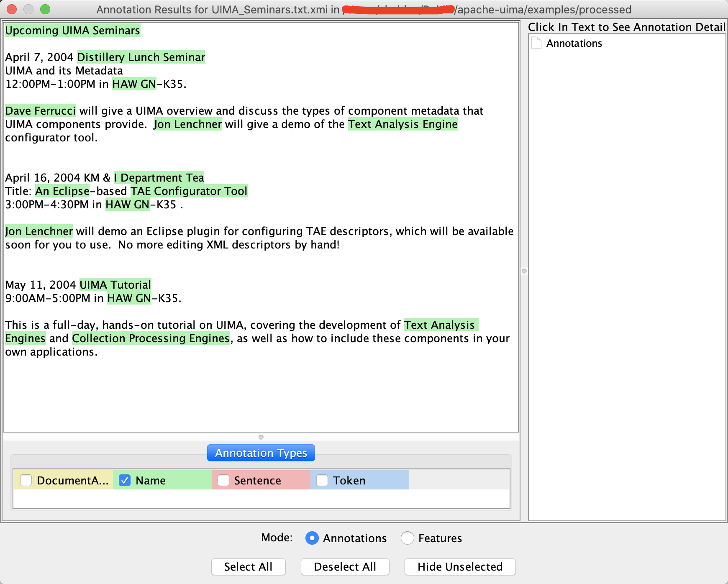Screen dimensions: 728x584
Task: Click 'HAW GN' on the 3:00PM line
Action: [128, 205]
